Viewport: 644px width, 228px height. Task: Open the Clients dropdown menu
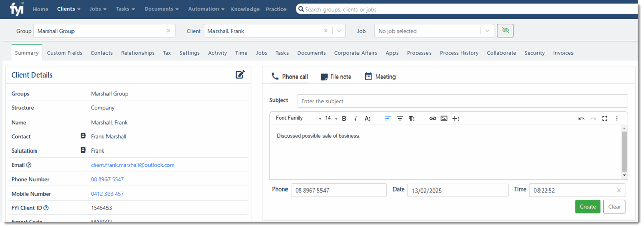click(x=69, y=9)
